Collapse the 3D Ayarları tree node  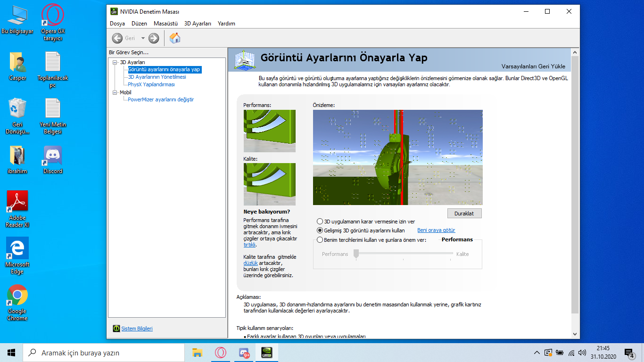115,62
